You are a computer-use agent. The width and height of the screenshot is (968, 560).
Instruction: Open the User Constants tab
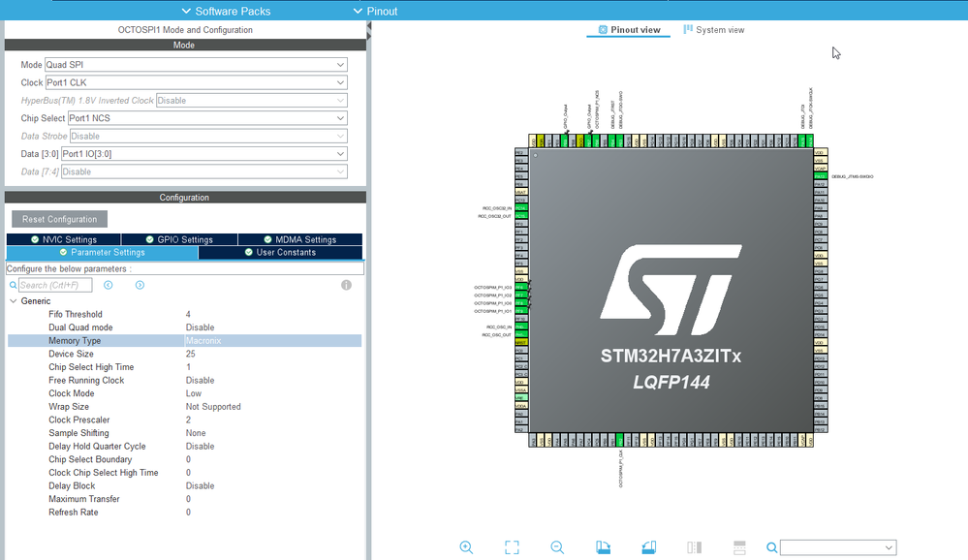pyautogui.click(x=280, y=253)
